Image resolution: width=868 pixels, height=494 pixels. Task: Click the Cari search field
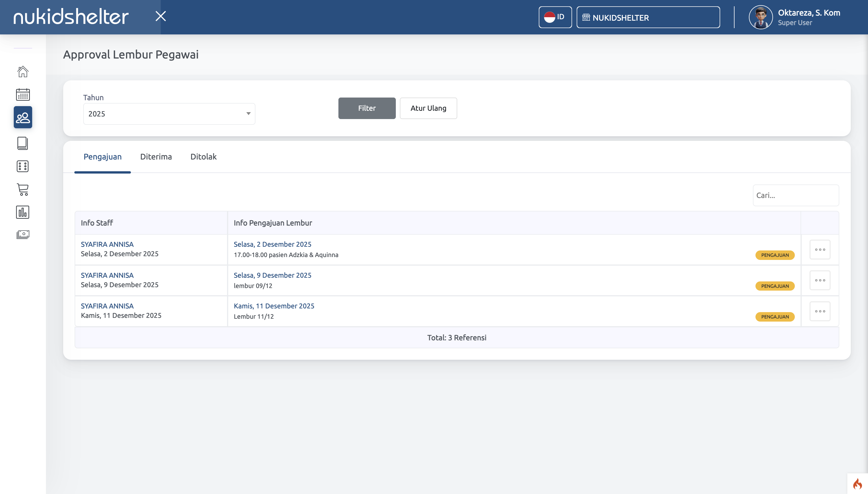click(795, 195)
